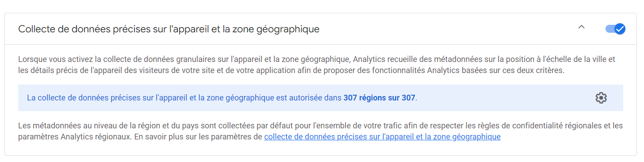This screenshot has height=162, width=644.
Task: Collapse the data collection section with the chevron
Action: click(582, 27)
